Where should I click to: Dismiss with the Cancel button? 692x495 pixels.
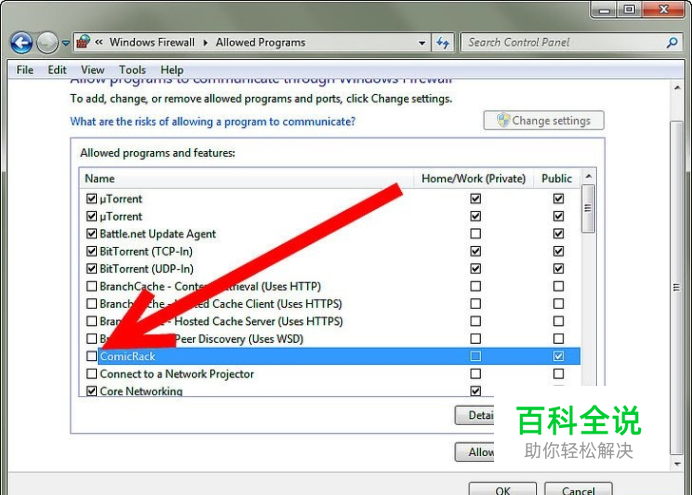(578, 489)
